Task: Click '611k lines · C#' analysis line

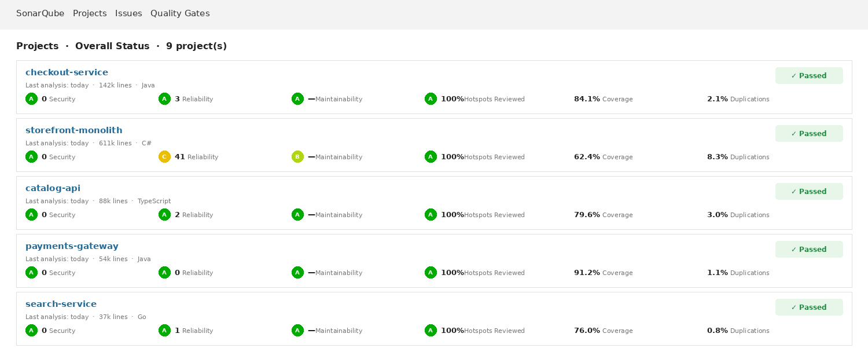Action: [125, 143]
